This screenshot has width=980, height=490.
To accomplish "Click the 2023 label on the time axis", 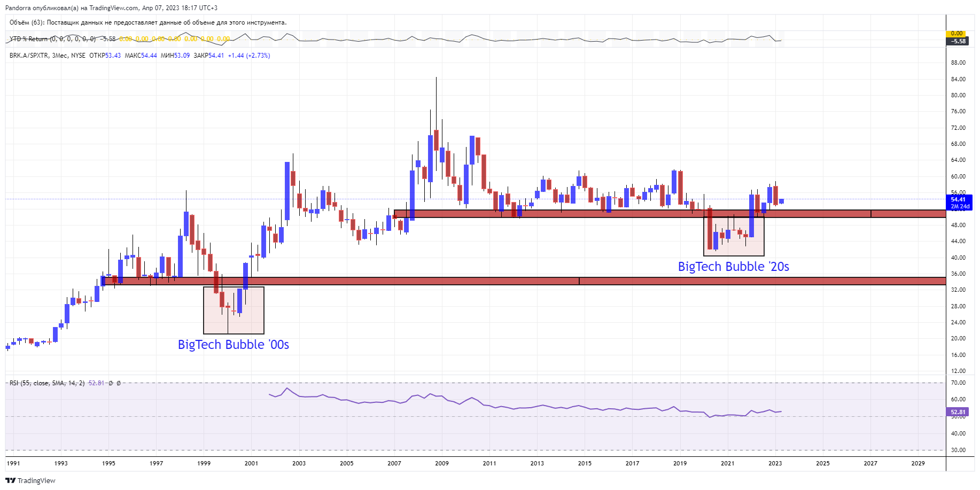I will [775, 463].
